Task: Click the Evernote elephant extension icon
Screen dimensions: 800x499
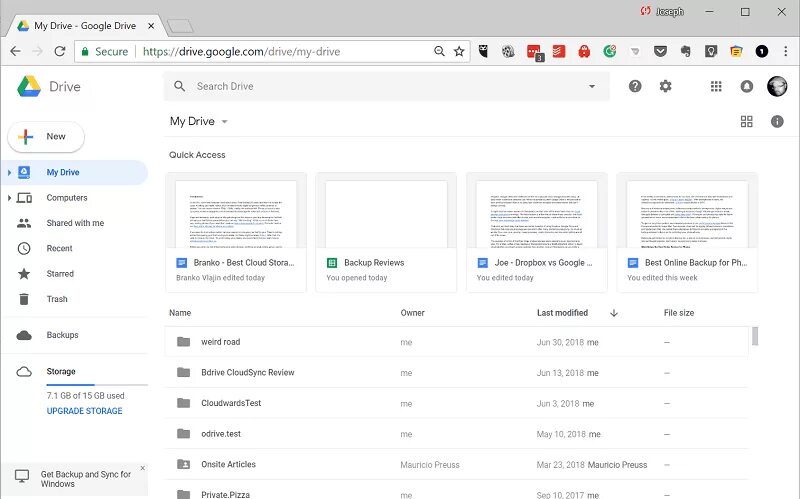Action: tap(685, 52)
